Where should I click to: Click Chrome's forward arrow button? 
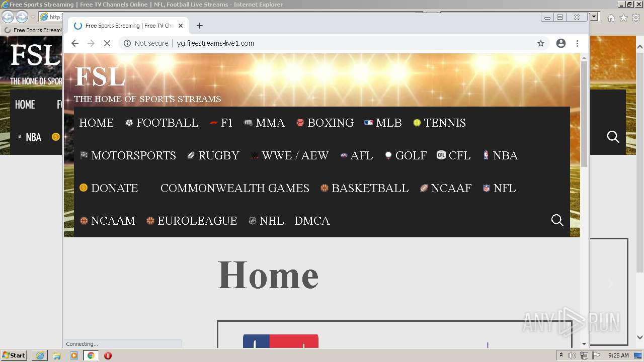[x=91, y=43]
